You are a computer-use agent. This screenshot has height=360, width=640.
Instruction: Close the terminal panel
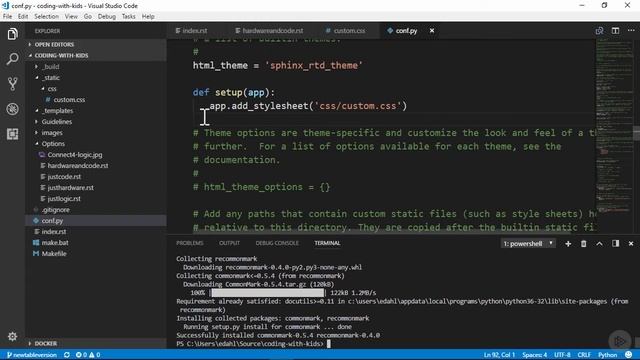coord(631,244)
